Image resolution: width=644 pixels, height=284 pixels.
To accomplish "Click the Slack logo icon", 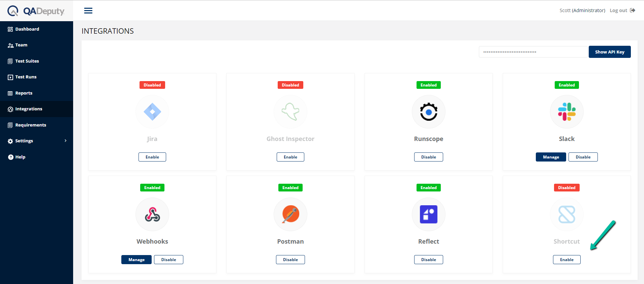I will click(567, 112).
